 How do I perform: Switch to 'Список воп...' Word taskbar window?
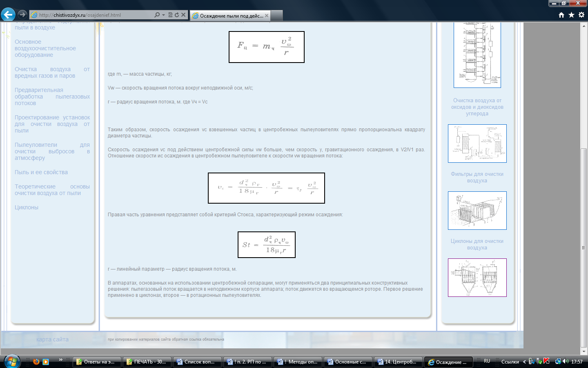pos(197,361)
